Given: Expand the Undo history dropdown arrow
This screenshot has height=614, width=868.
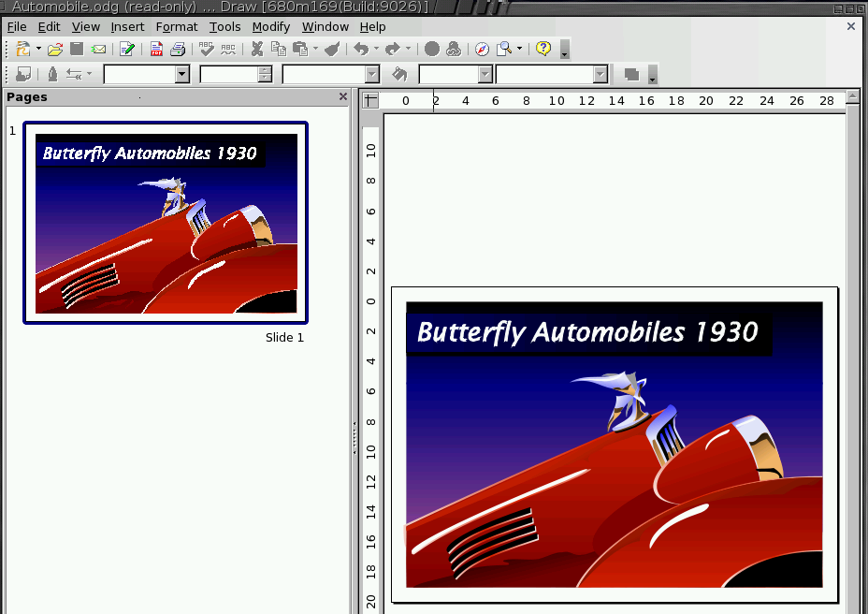Looking at the screenshot, I should [376, 49].
